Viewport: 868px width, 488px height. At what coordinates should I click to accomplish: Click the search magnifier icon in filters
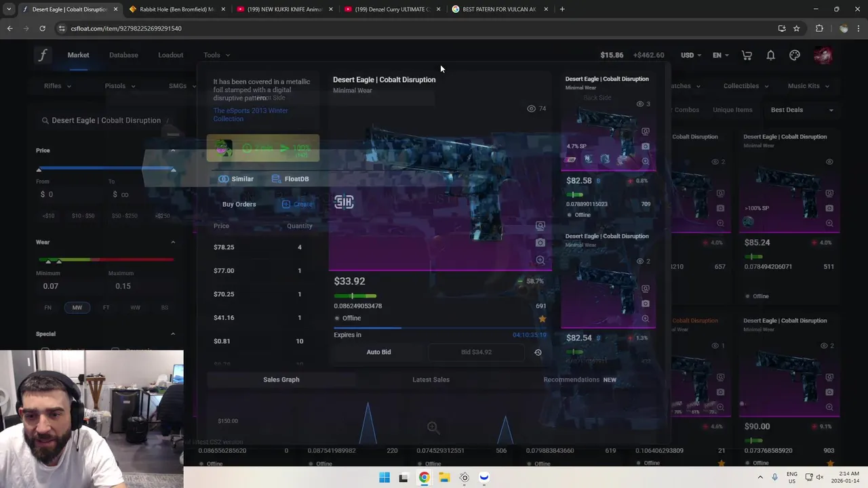[45, 121]
